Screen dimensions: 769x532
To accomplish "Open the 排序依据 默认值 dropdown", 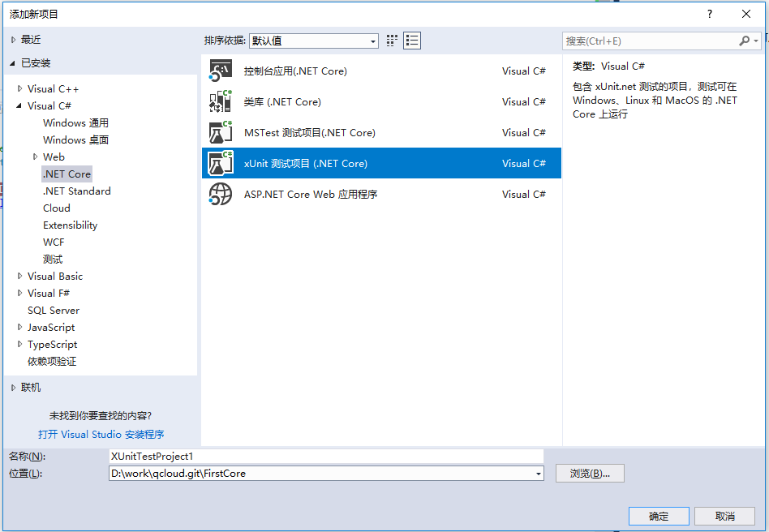I will 313,41.
